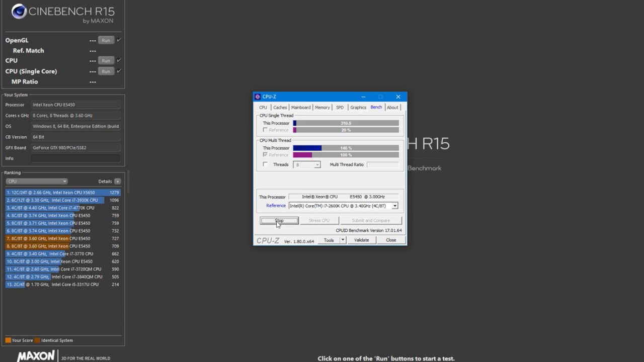Viewport: 644px width, 362px height.
Task: Click the Identical System legend swatch
Action: 37,340
